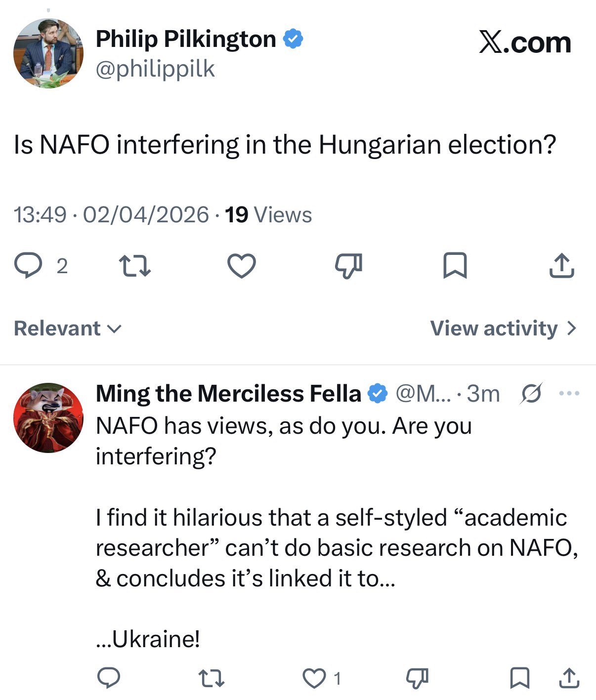Screen dimensions: 596x700
Task: Open View activity for this post
Action: click(x=503, y=329)
